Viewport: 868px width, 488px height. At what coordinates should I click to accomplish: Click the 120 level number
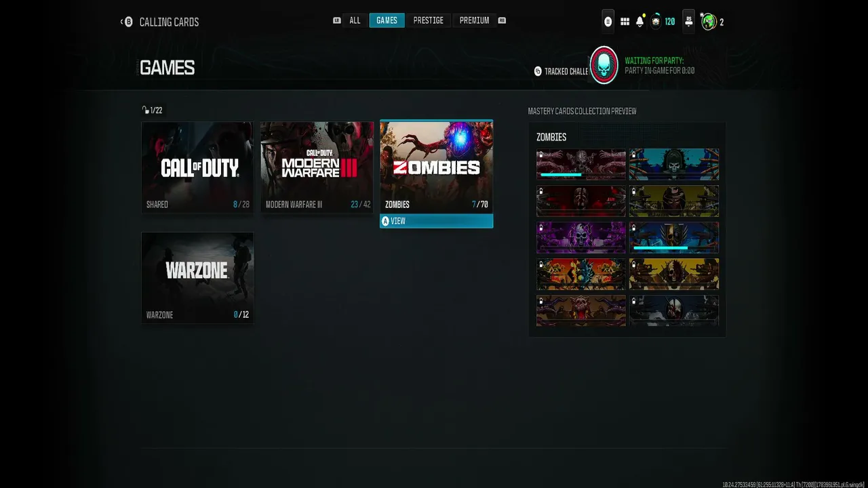coord(670,22)
